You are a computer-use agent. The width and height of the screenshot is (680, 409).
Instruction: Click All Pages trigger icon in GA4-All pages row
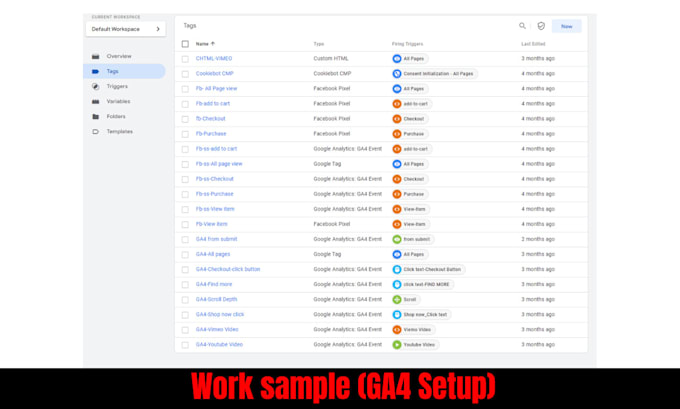pyautogui.click(x=396, y=254)
